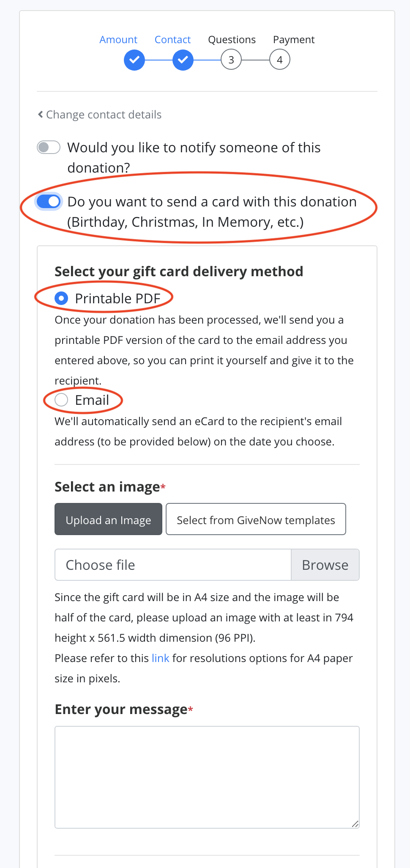Click the Amount step checkmark icon
The width and height of the screenshot is (410, 868).
point(134,60)
